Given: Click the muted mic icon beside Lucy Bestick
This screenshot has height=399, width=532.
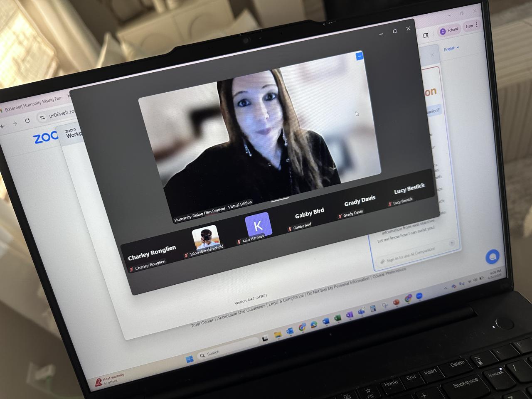Looking at the screenshot, I should click(x=390, y=204).
